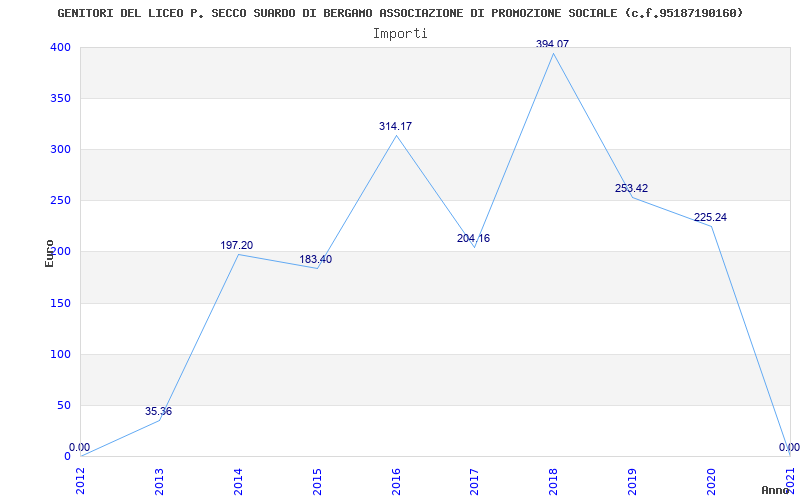Image resolution: width=800 pixels, height=500 pixels.
Task: Select the 314.17 data label
Action: (x=395, y=126)
